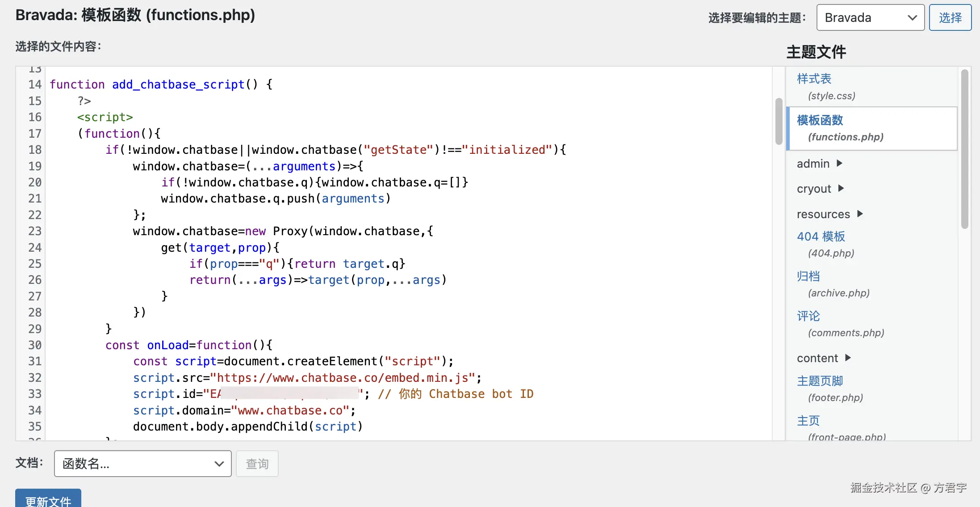
Task: Select the 模板函数 functions.php entry
Action: click(820, 120)
